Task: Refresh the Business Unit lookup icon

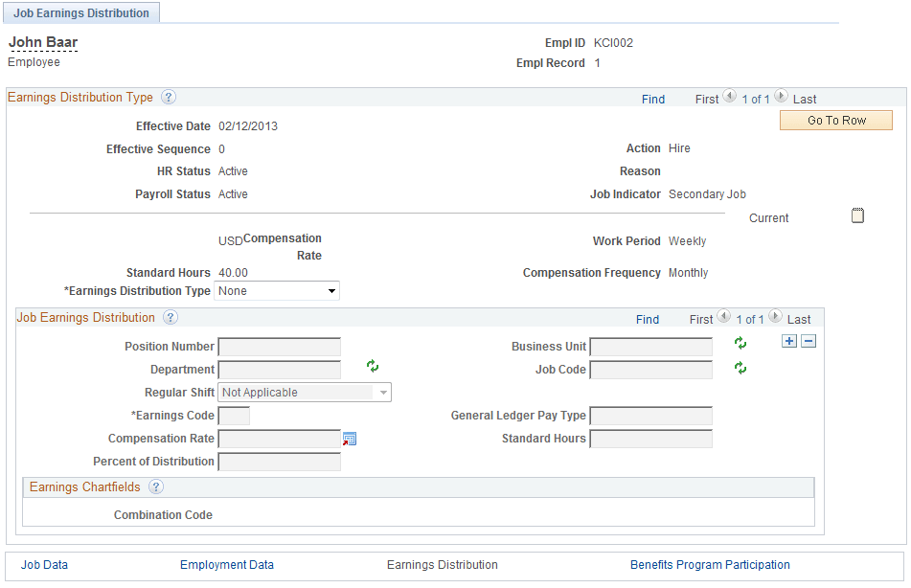Action: pos(740,343)
